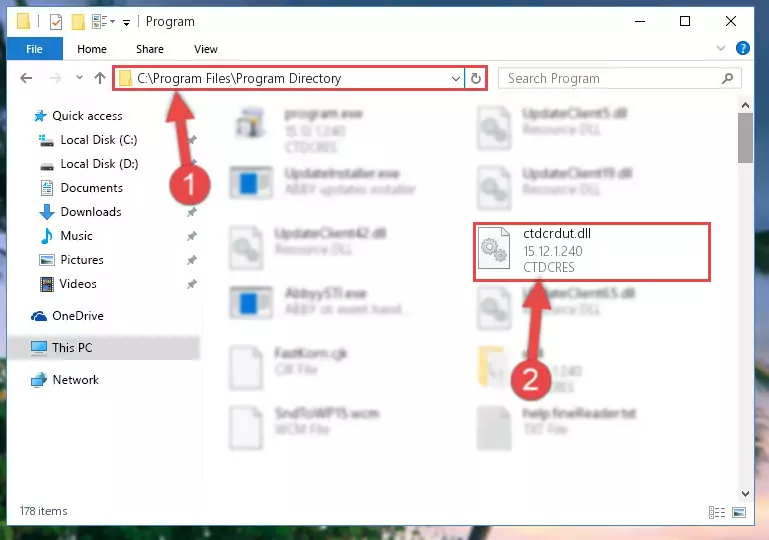Select the UpdateClient42.dll file
Image resolution: width=769 pixels, height=540 pixels.
pos(308,248)
